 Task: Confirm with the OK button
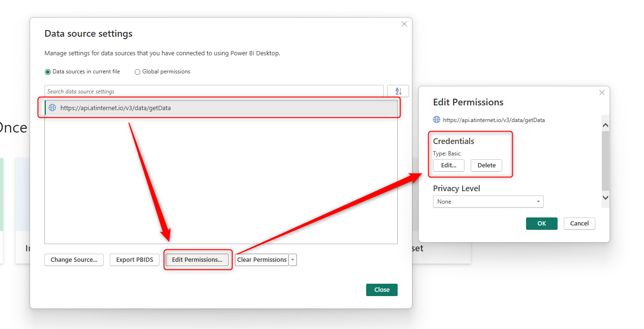[541, 224]
